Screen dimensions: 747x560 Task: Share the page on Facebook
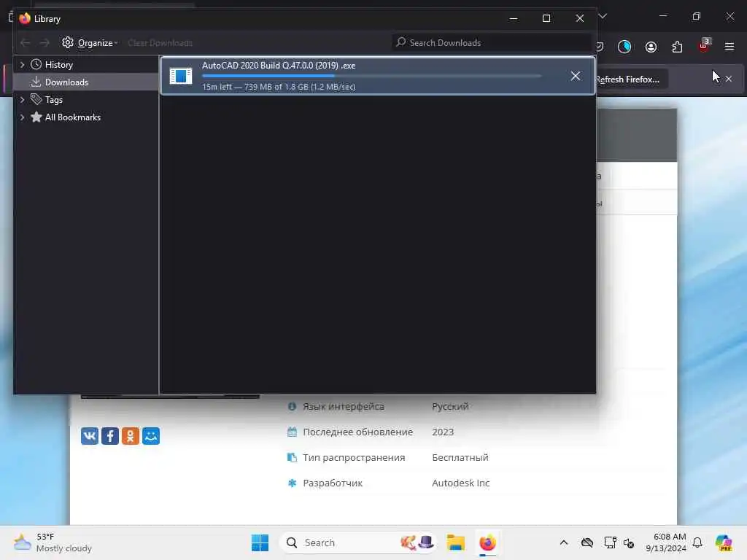coord(110,436)
